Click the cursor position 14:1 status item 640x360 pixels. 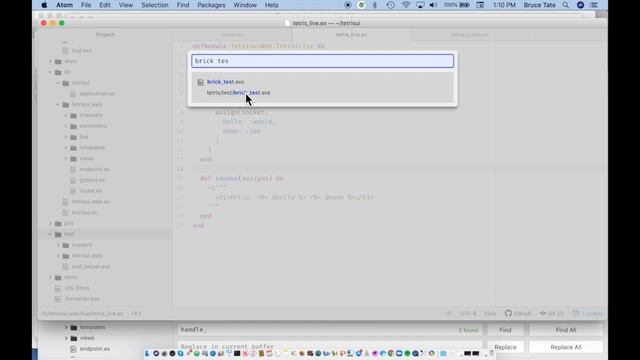[136, 313]
